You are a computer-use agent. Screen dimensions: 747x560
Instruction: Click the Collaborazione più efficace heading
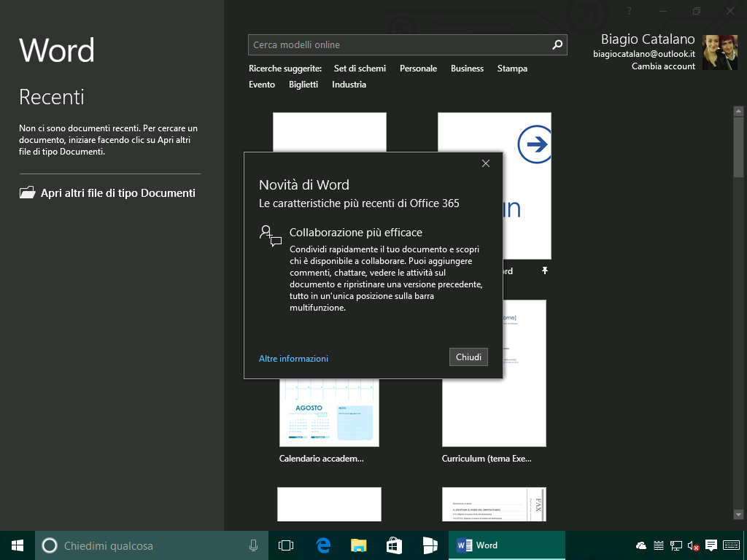(356, 233)
